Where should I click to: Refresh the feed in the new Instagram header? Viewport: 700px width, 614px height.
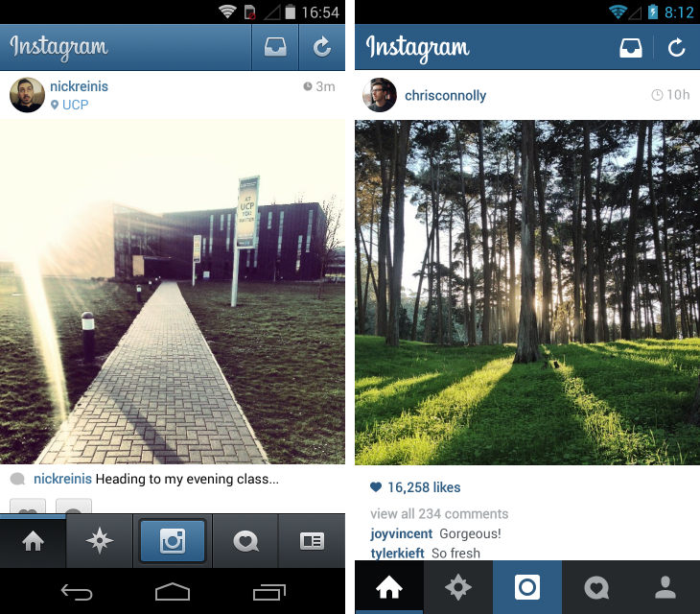676,47
